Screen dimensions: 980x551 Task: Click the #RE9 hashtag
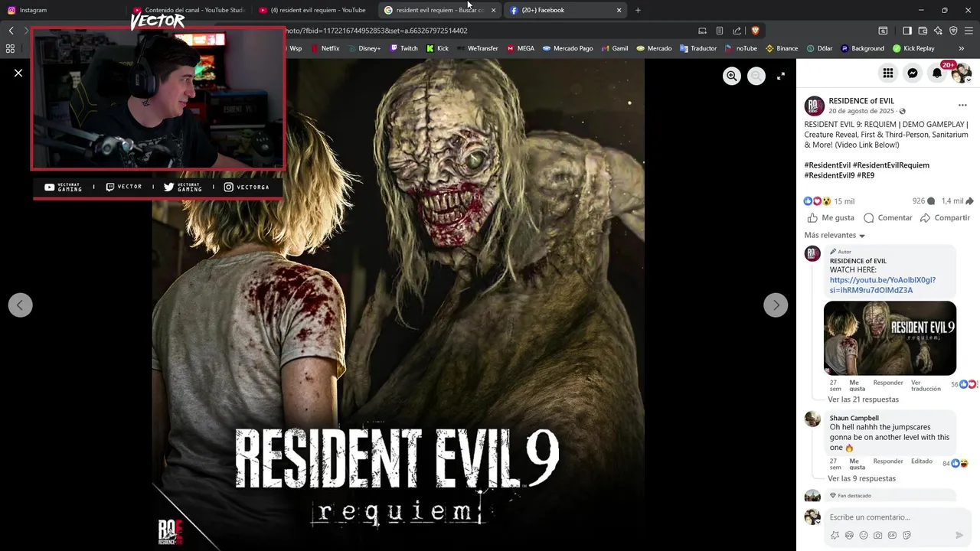point(865,175)
